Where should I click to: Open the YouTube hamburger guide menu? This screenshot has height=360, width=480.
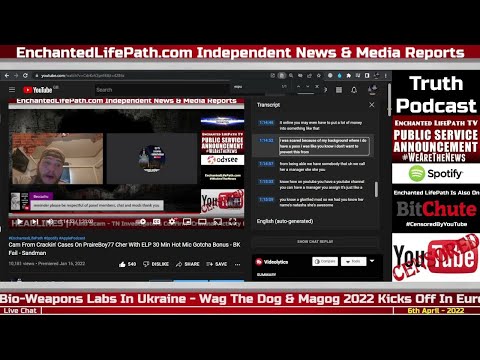tap(12, 90)
